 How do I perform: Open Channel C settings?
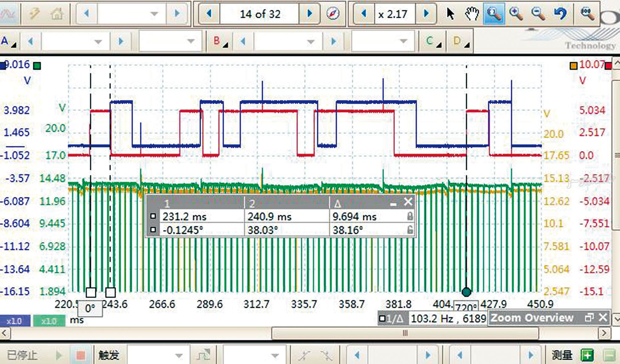tap(433, 41)
